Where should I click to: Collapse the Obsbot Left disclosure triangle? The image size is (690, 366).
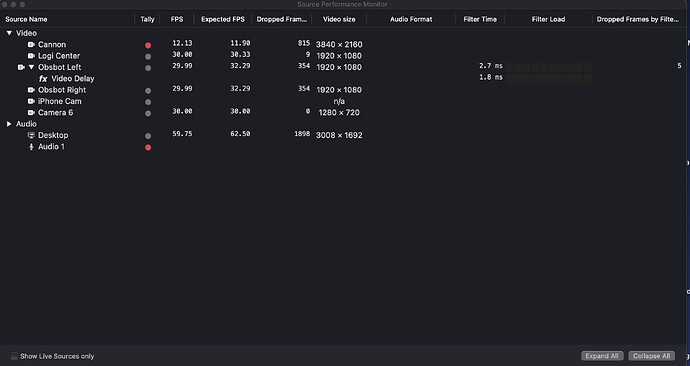(31, 67)
